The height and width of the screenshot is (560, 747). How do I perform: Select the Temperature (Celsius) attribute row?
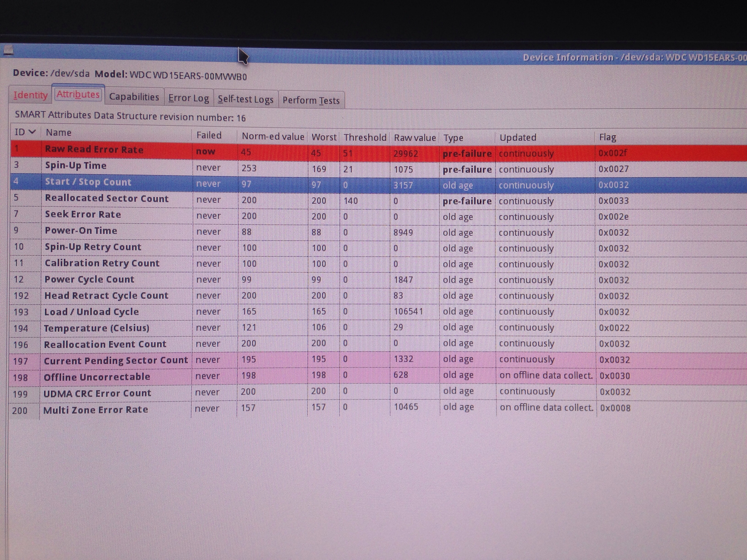click(x=97, y=328)
